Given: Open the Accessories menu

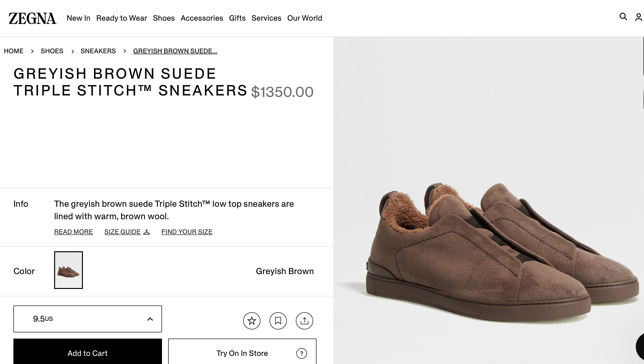Looking at the screenshot, I should click(x=202, y=18).
